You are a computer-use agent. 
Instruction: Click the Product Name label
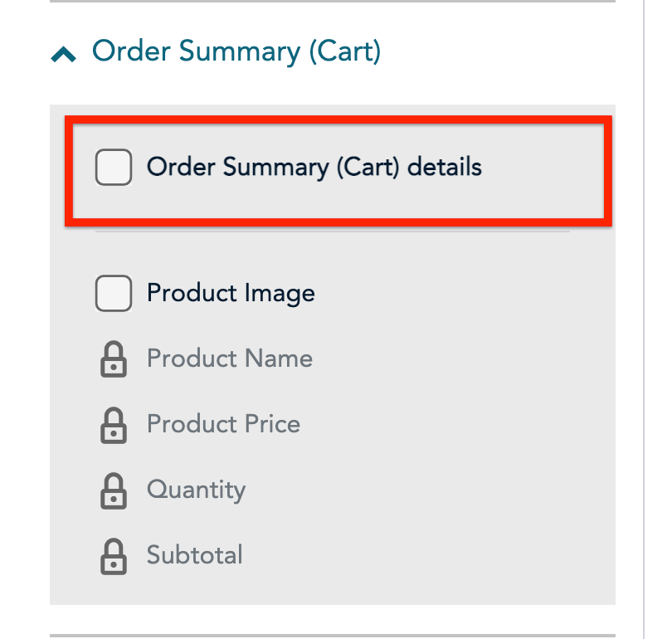coord(230,359)
